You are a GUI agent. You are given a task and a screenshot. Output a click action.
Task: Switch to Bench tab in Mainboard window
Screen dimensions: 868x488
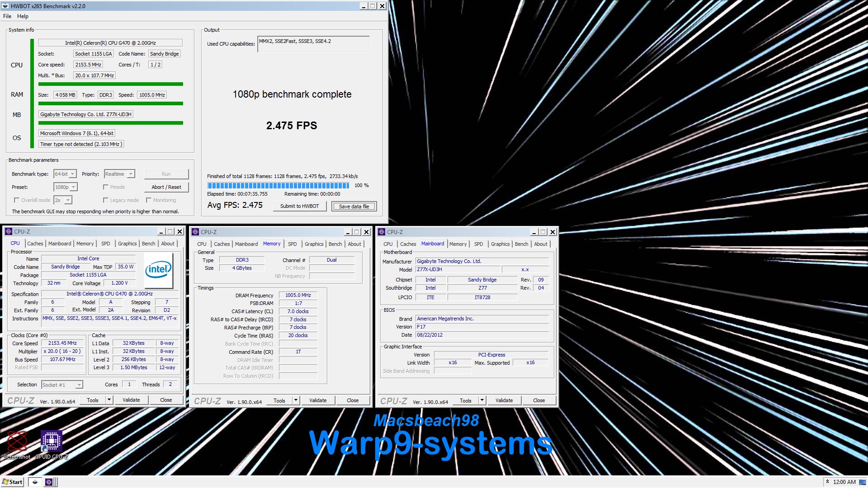coord(521,244)
